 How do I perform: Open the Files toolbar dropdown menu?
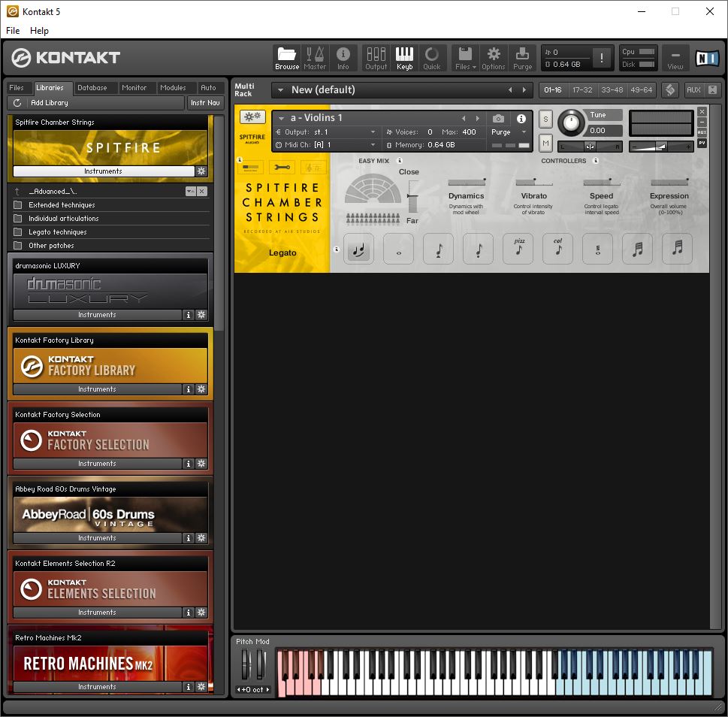point(465,58)
